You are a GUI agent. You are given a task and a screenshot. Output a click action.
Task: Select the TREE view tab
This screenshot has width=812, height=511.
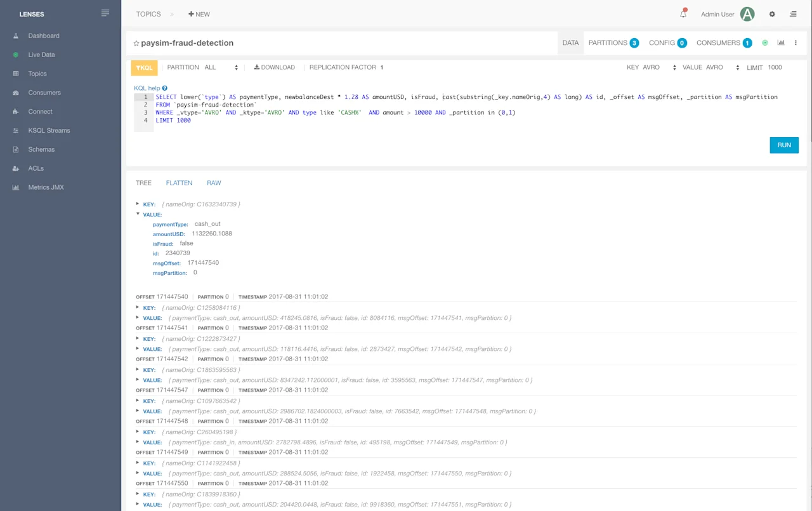tap(143, 183)
